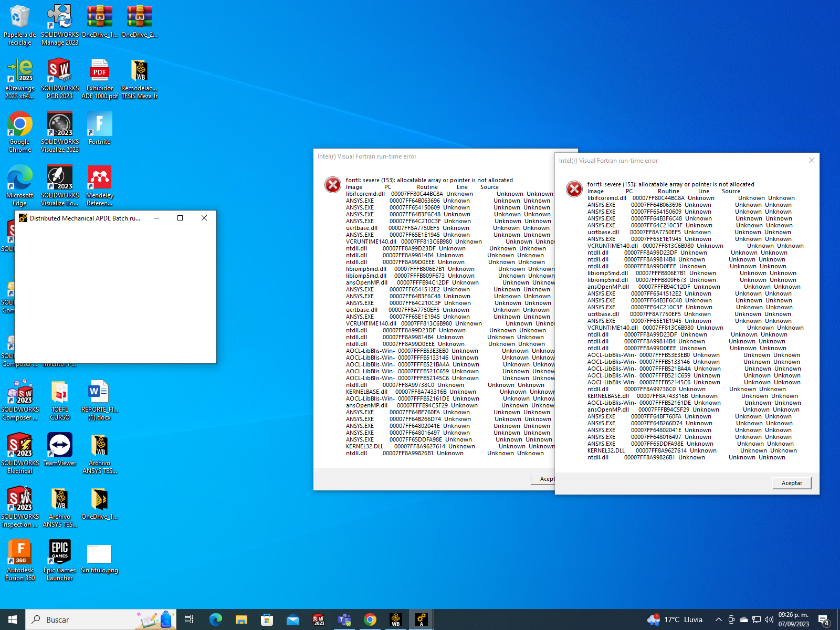
Task: Click the ansOpenMP.dll 00007FFFB94C5F29 row in front dialog
Action: point(693,409)
